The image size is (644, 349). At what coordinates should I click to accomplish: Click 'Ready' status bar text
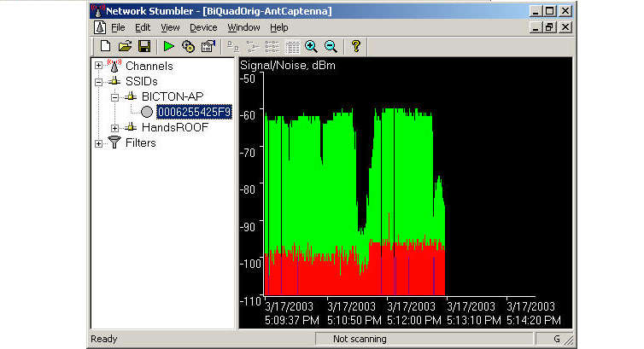pos(104,339)
